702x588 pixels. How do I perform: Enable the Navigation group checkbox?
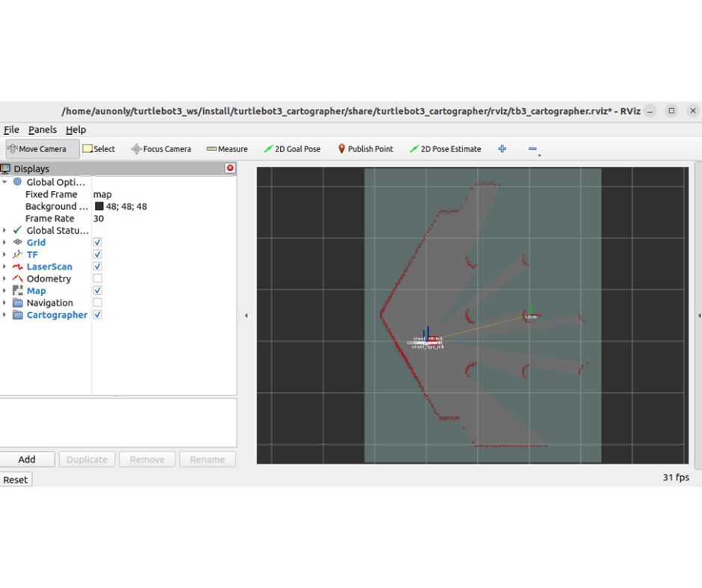[98, 302]
